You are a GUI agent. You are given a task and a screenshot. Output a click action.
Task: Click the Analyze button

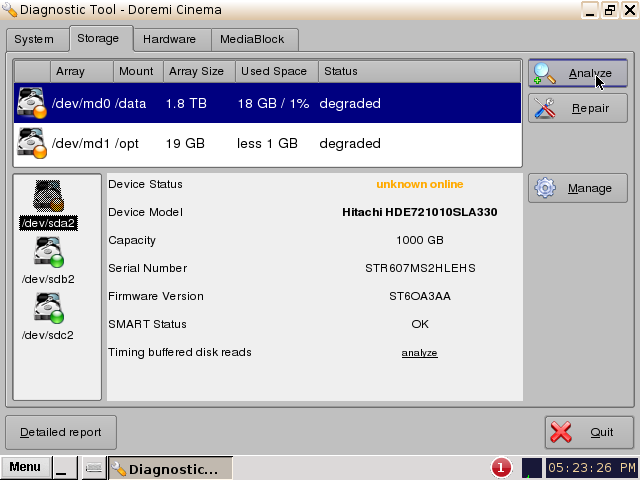[x=578, y=73]
